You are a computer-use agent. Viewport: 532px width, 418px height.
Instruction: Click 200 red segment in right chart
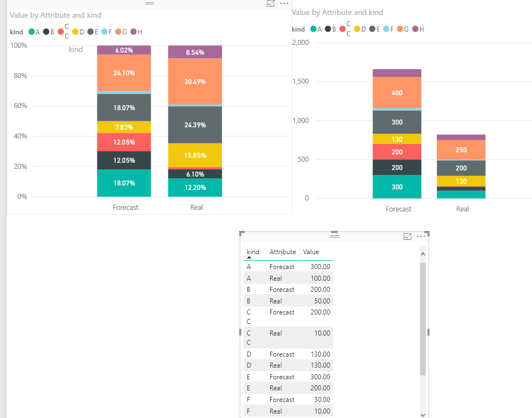(x=396, y=152)
